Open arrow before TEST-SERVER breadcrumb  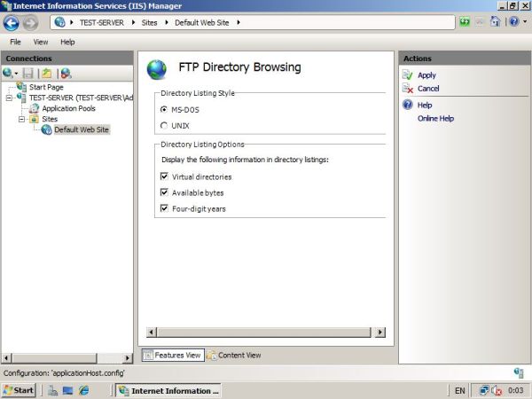click(72, 22)
